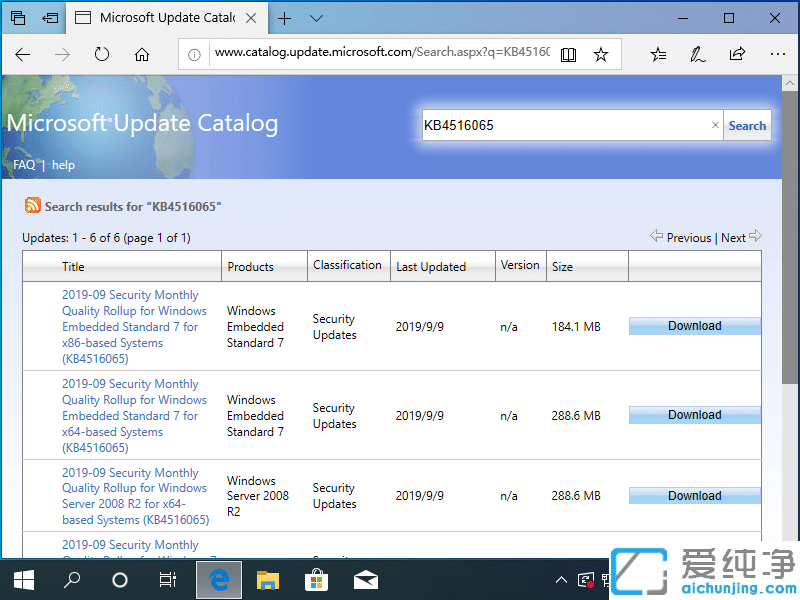The height and width of the screenshot is (600, 800).
Task: Click the Next results link
Action: [733, 237]
